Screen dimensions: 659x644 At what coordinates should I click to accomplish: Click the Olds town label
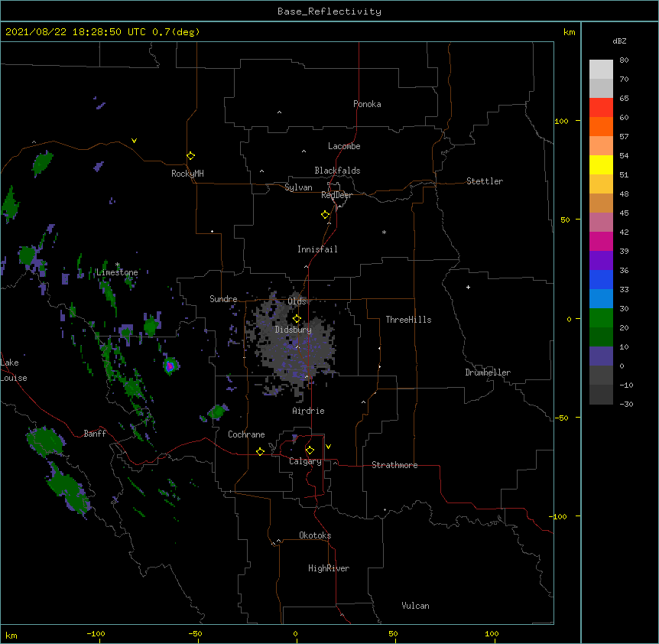[x=297, y=301]
